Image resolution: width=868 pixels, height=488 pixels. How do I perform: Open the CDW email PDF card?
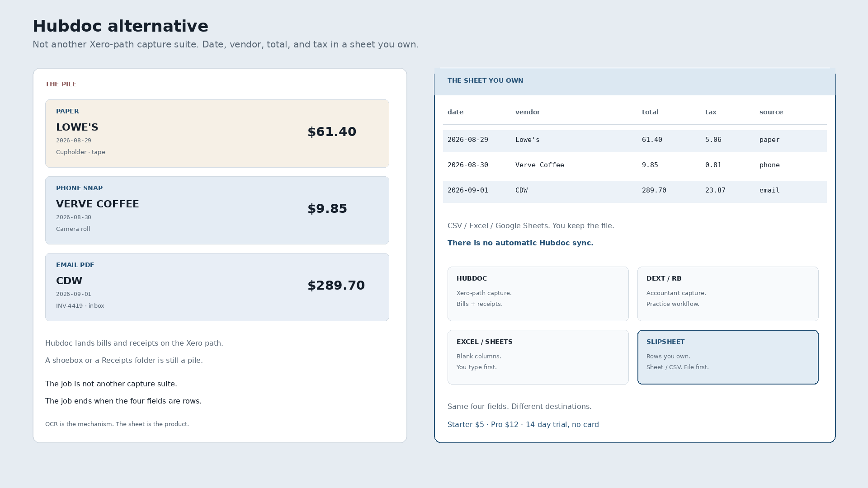coord(217,287)
